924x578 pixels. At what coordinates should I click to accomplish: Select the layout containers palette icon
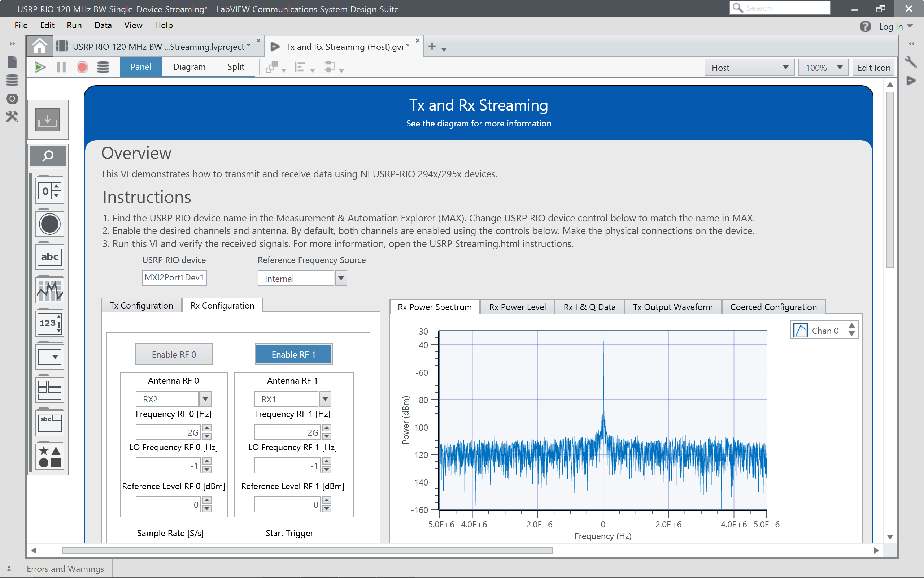(x=50, y=390)
